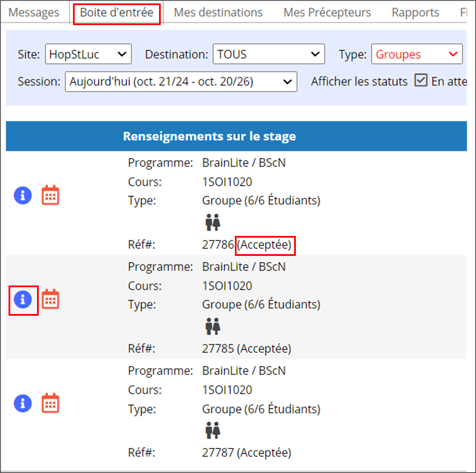Click BrainLite / BScN in Réf 27787 row
The height and width of the screenshot is (473, 476).
244,371
